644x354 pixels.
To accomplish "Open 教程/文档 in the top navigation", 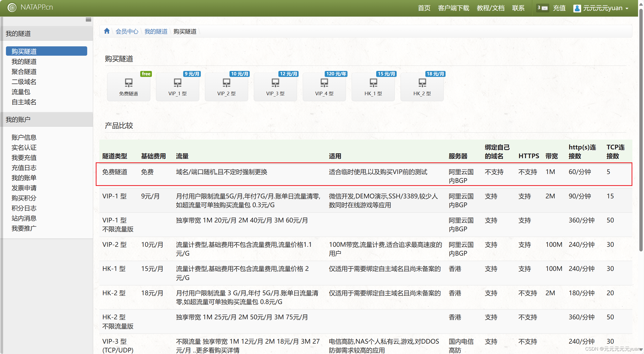I will (x=491, y=8).
